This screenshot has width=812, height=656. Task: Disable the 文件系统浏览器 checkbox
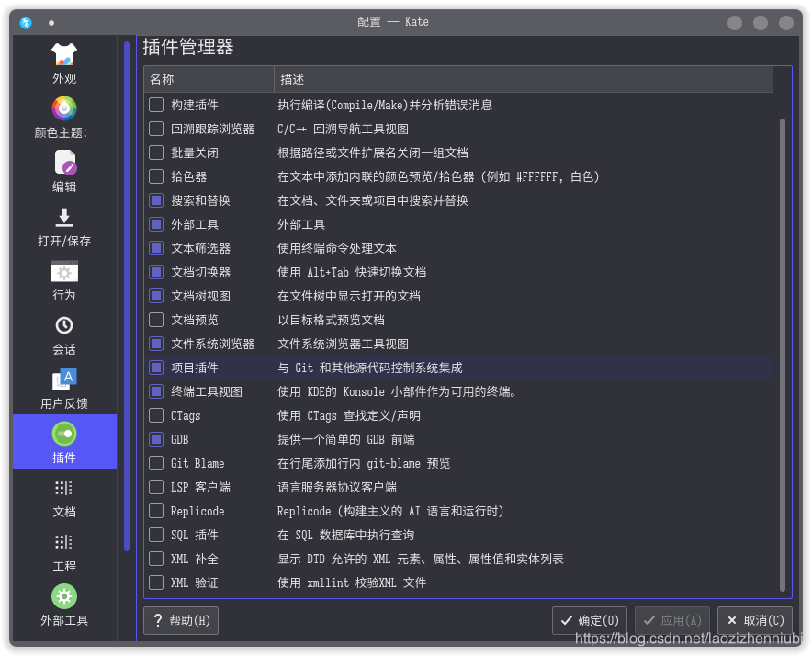[156, 343]
